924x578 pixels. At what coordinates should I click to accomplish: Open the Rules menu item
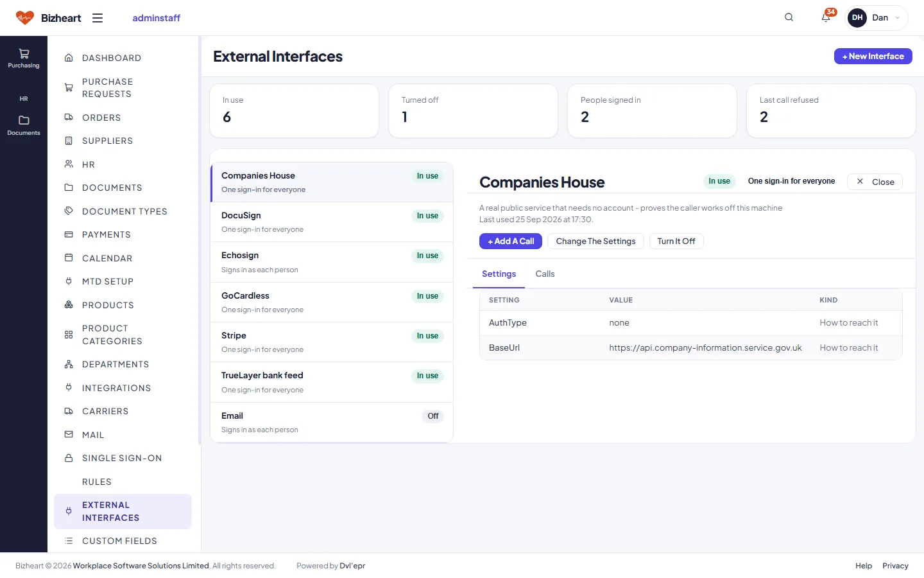97,482
